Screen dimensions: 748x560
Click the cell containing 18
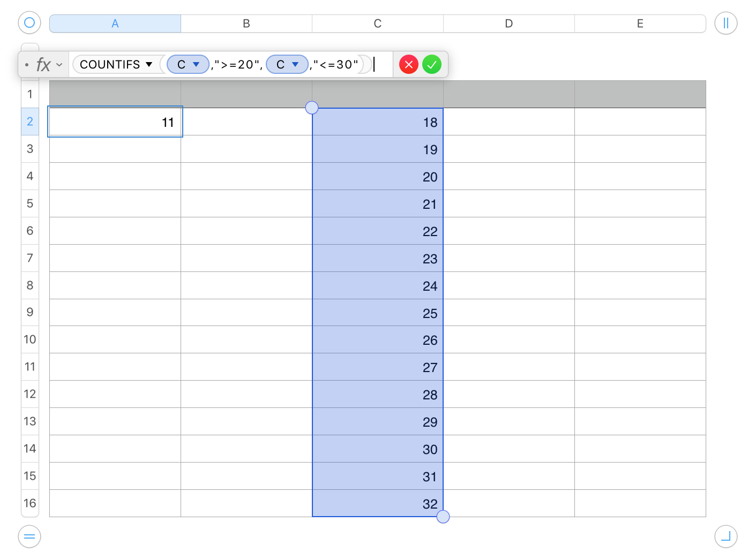click(378, 122)
